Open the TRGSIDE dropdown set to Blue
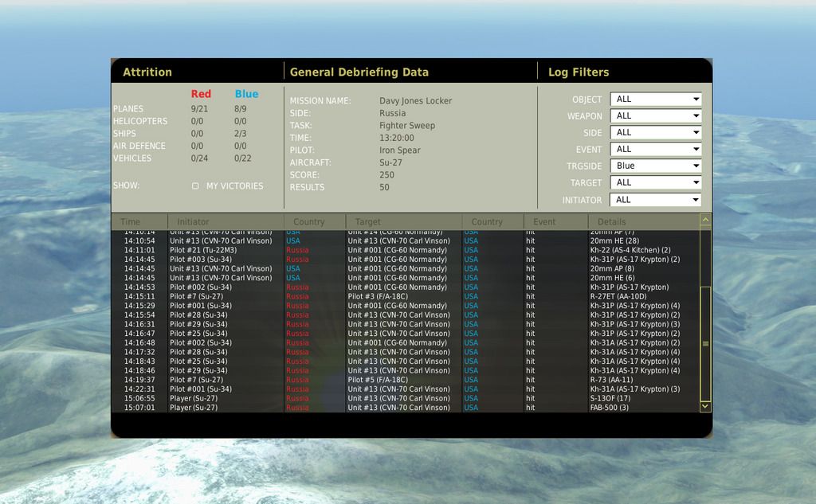The height and width of the screenshot is (504, 816). 655,166
